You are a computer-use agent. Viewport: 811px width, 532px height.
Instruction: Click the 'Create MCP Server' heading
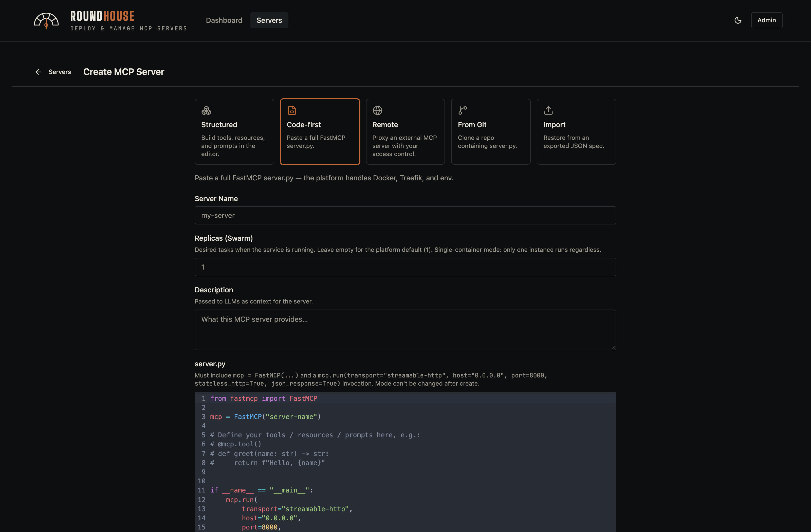click(124, 72)
